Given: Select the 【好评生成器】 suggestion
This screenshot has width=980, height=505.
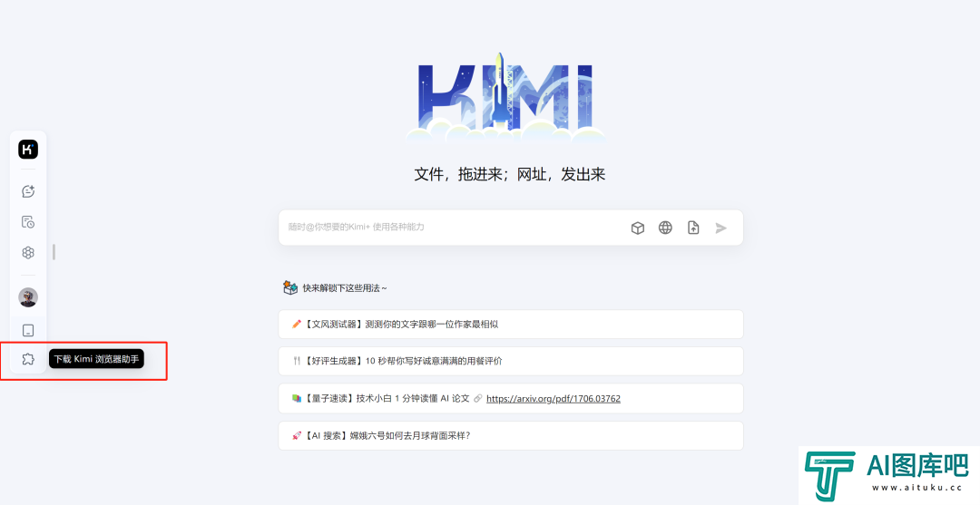Looking at the screenshot, I should pos(511,361).
